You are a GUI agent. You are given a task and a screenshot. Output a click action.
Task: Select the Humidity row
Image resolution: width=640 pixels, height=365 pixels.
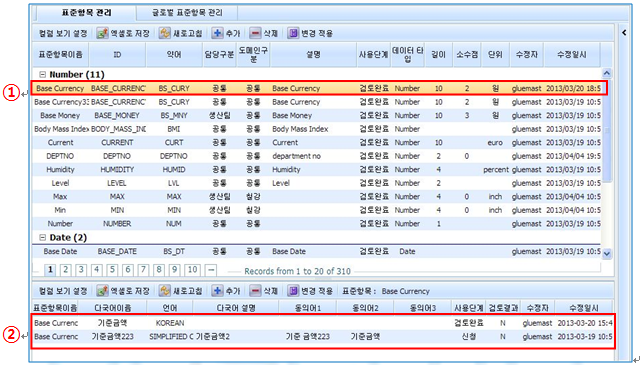tap(316, 169)
